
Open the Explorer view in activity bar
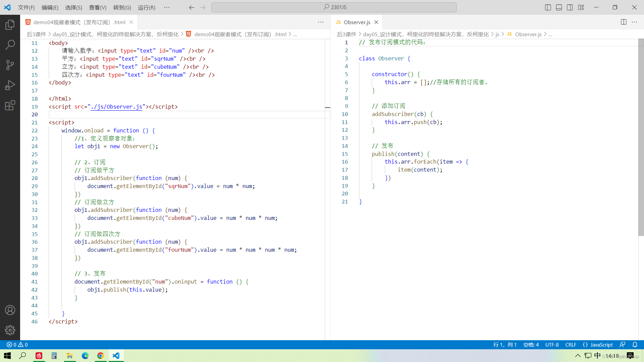click(10, 24)
